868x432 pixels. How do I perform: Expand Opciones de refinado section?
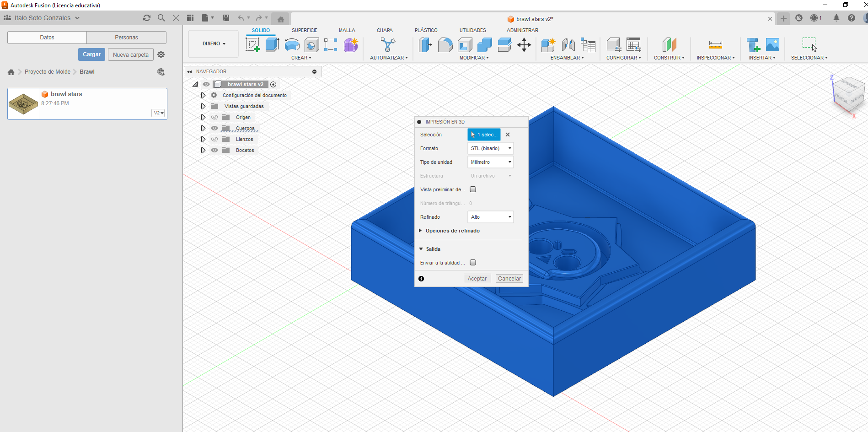click(x=420, y=231)
